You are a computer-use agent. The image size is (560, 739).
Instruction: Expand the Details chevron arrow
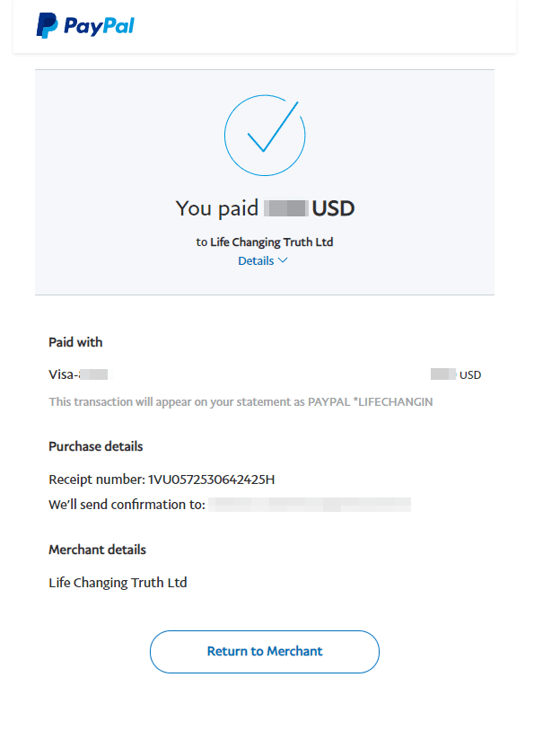click(x=284, y=260)
